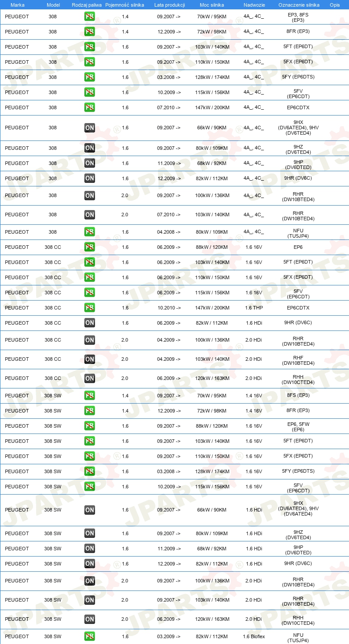Image resolution: width=349 pixels, height=644 pixels.
Task: Click the 1.6 Bioflex body cell
Action: (254, 636)
